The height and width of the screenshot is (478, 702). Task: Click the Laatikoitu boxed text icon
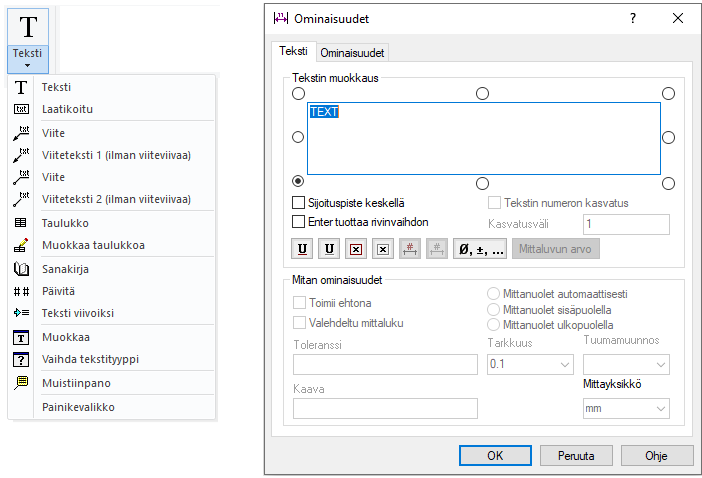pyautogui.click(x=21, y=109)
